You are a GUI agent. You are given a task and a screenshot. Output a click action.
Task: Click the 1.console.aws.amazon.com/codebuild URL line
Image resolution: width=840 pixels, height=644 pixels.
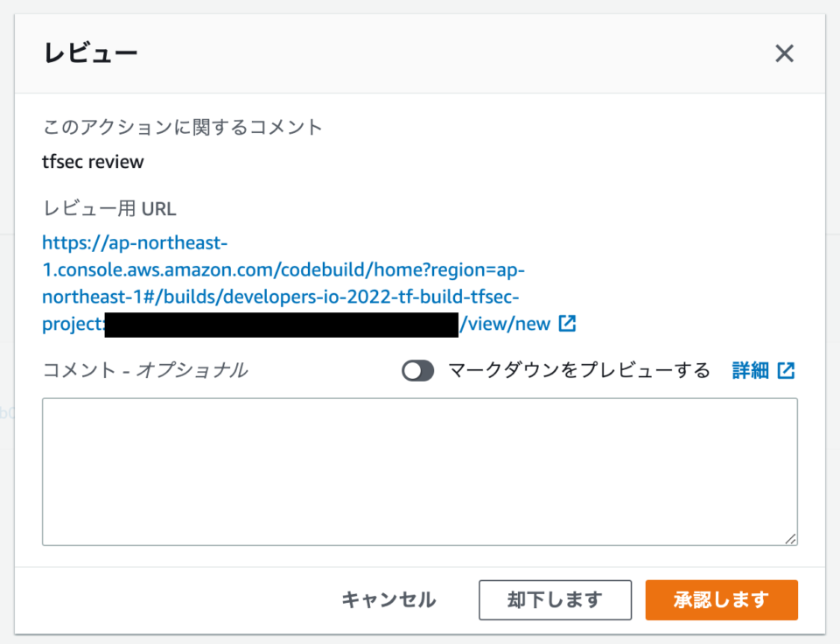[x=283, y=269]
